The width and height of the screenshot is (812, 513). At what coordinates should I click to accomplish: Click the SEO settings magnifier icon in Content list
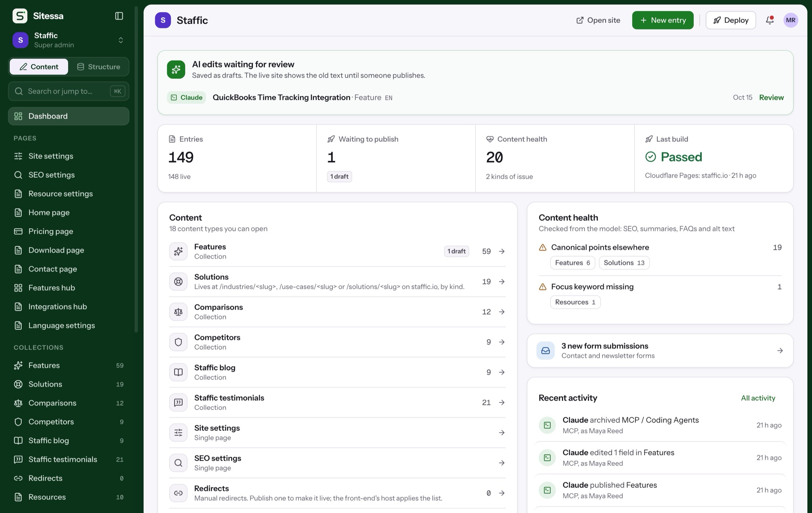(178, 463)
